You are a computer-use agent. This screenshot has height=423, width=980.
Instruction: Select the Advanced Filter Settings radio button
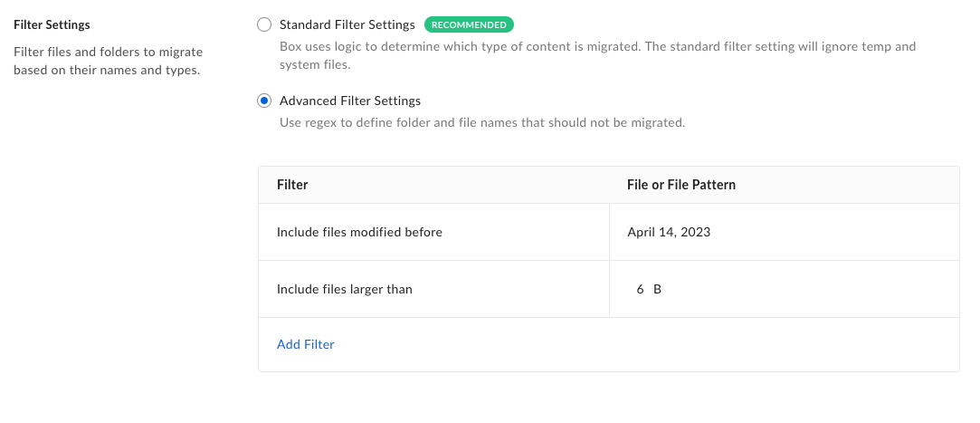264,101
